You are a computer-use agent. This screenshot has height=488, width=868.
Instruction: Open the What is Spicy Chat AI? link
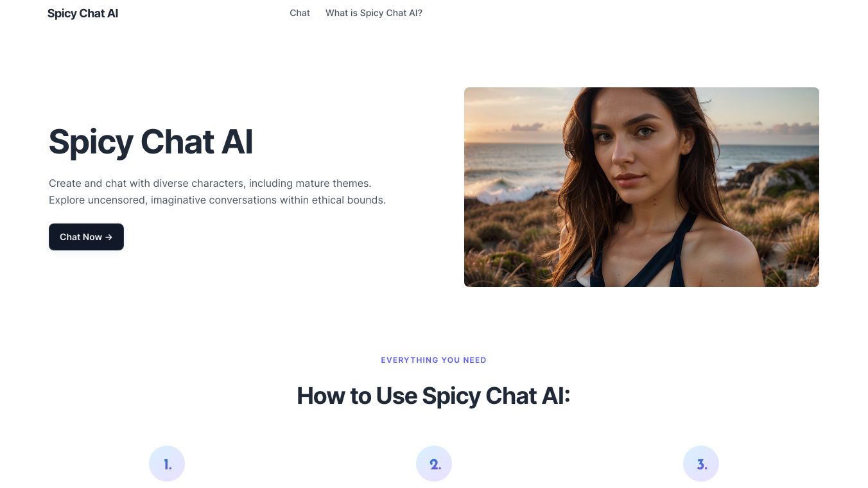tap(374, 13)
